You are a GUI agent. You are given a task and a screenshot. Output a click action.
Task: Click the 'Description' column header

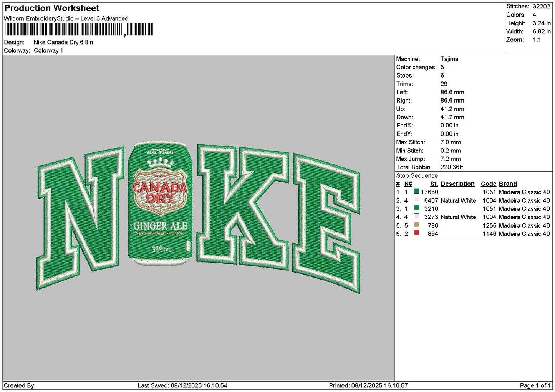457,184
